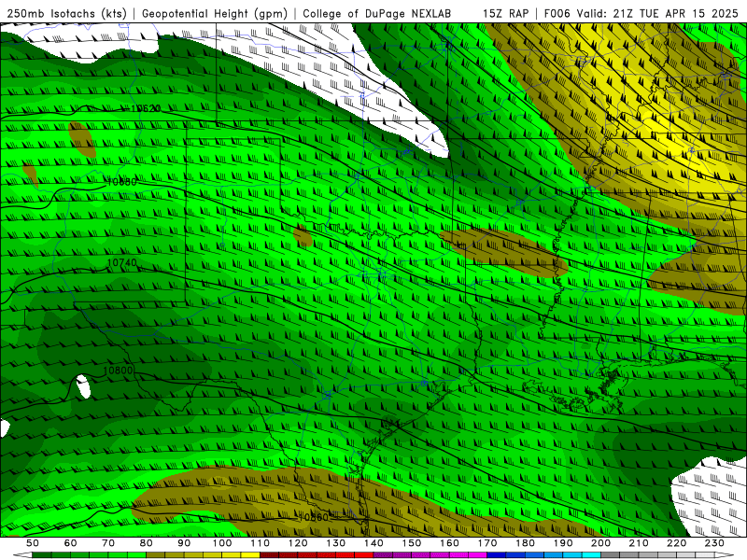
Task: Click the 60 value on color scale
Action: click(71, 543)
